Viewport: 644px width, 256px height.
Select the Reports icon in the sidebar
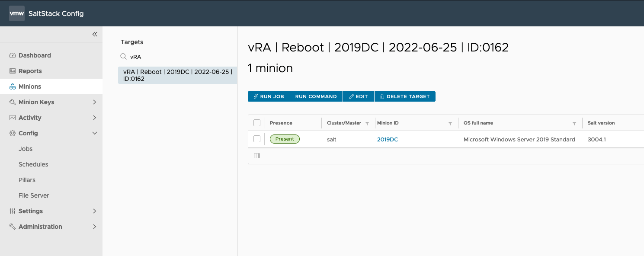[x=12, y=71]
